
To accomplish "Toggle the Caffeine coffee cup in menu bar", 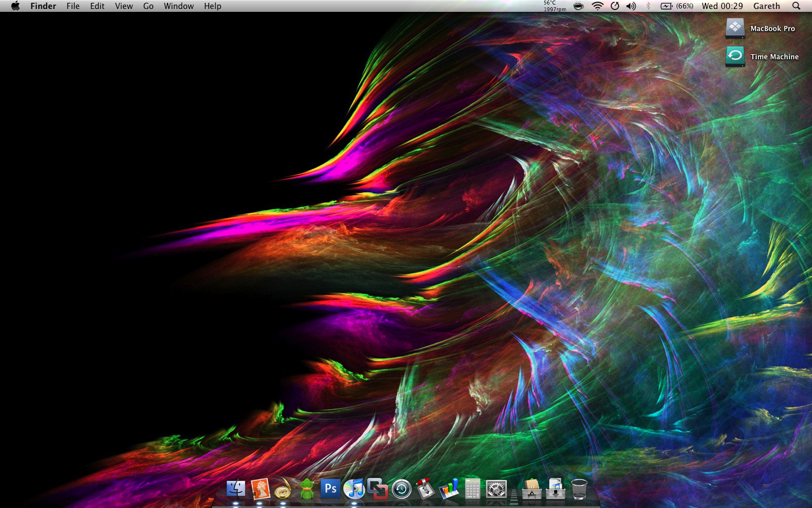I will (579, 6).
